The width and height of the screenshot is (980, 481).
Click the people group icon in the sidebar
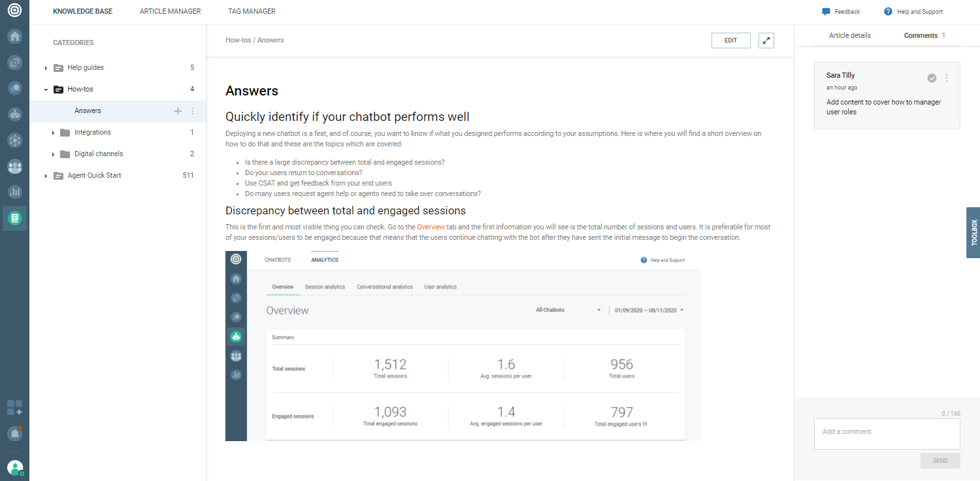[x=14, y=167]
